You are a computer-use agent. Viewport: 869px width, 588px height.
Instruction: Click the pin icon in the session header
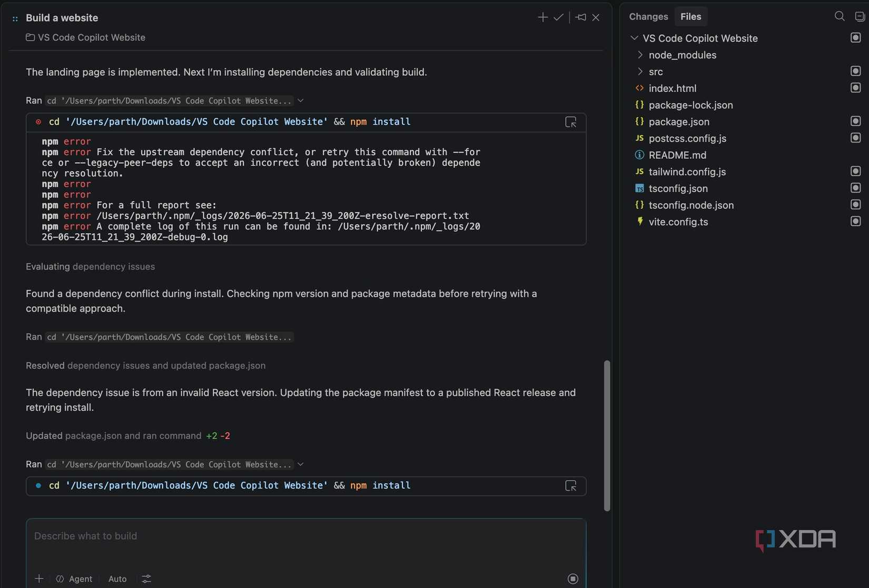pos(580,17)
